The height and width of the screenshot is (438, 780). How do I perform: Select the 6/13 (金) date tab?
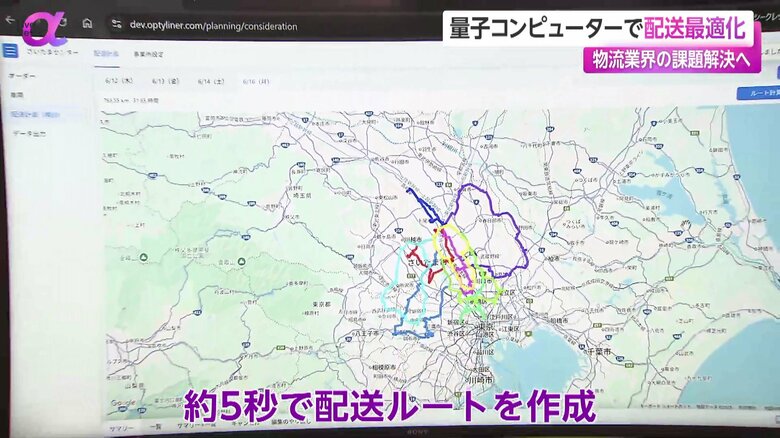165,80
